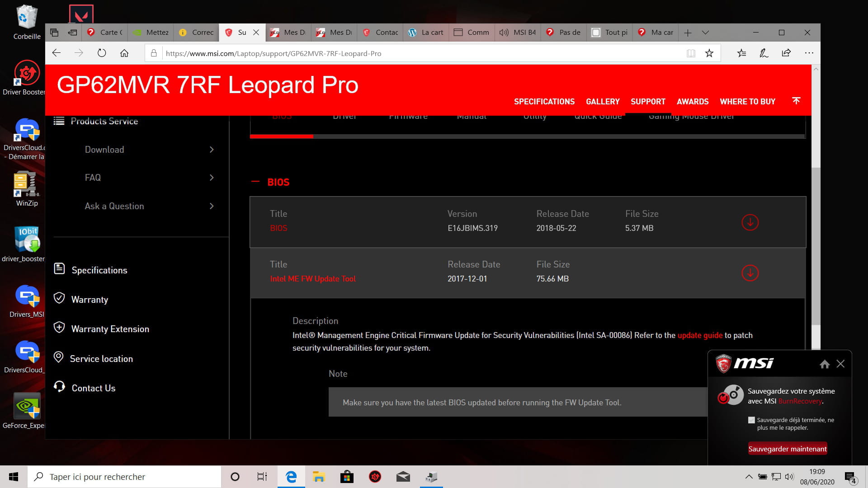Switch to the 'Mettez' browser tab
This screenshot has height=488, width=868.
click(151, 33)
